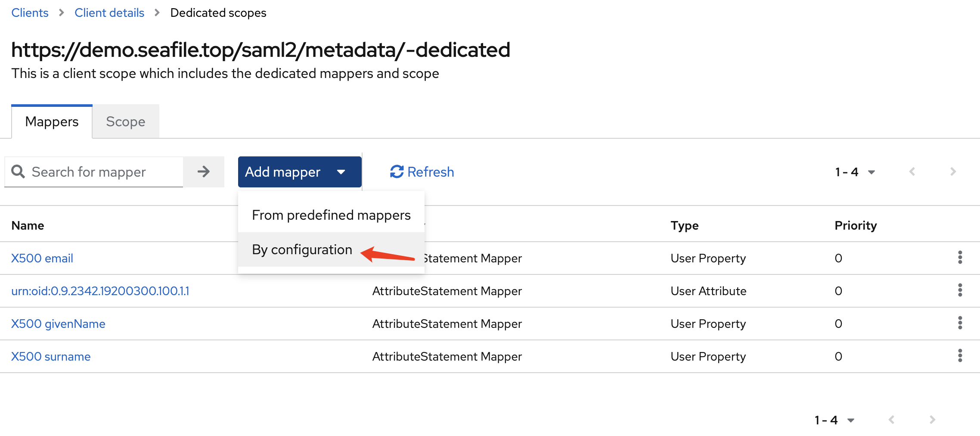Open the X500 surname mapper link
Screen dimensions: 980x436
(x=51, y=356)
